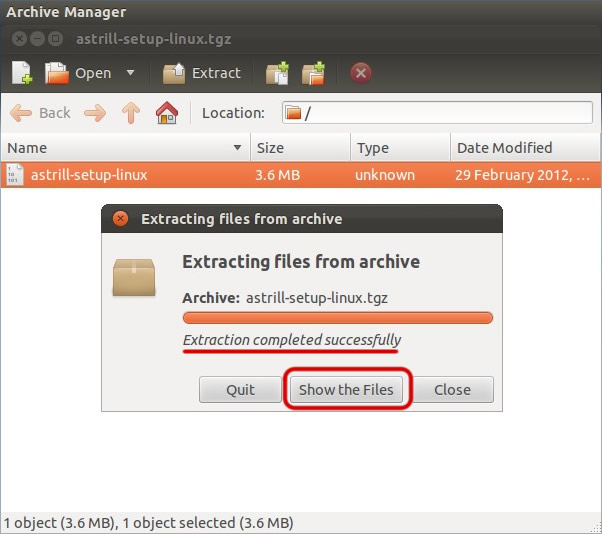
Task: Click the forward navigation arrow
Action: point(95,113)
